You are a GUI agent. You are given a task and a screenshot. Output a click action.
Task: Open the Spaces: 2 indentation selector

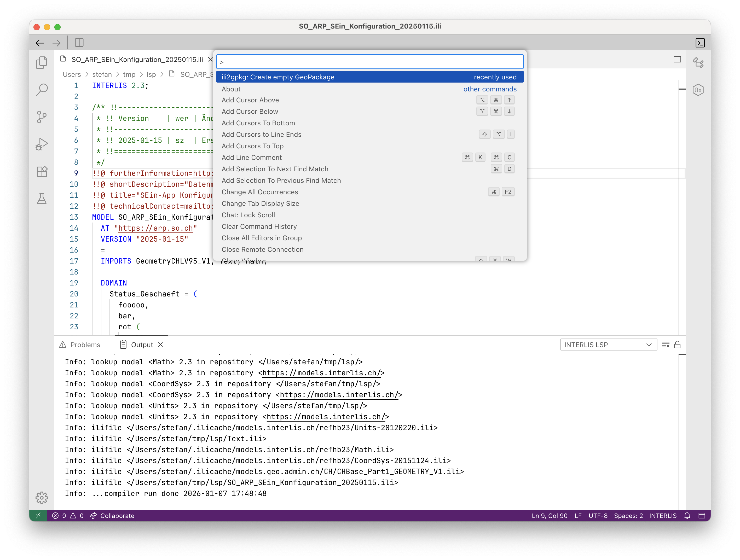[x=628, y=516]
